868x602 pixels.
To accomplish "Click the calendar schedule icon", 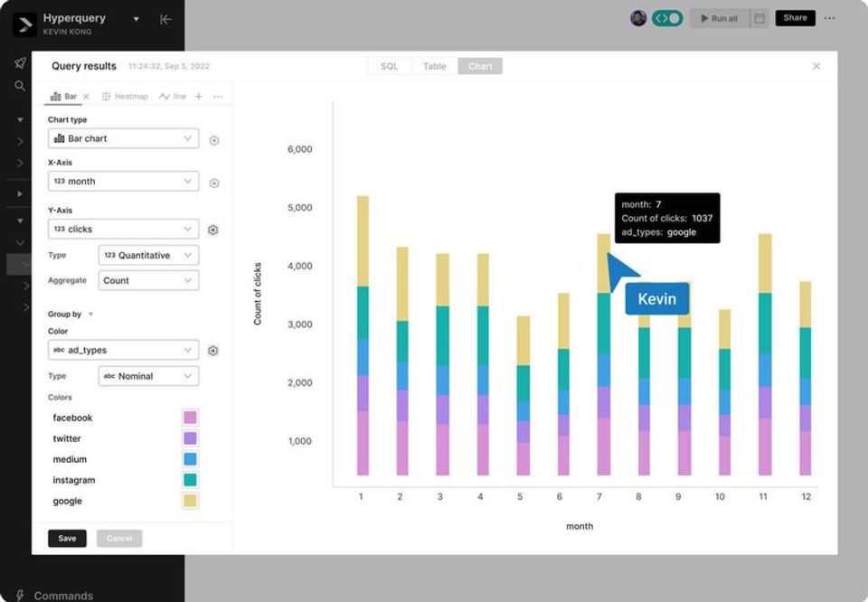I will pos(759,18).
